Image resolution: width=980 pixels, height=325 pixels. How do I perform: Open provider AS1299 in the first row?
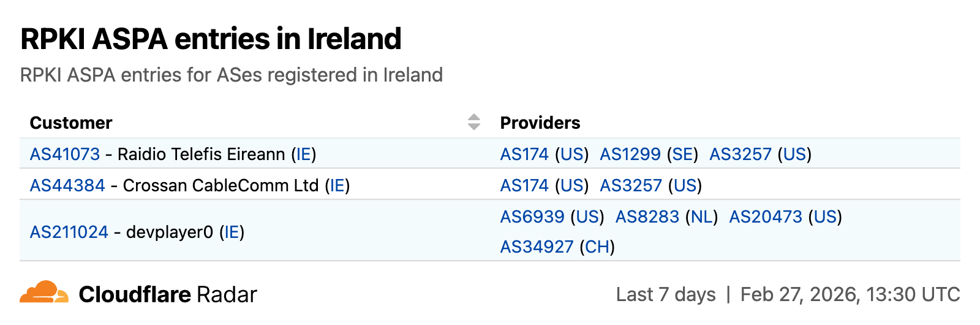tap(630, 154)
